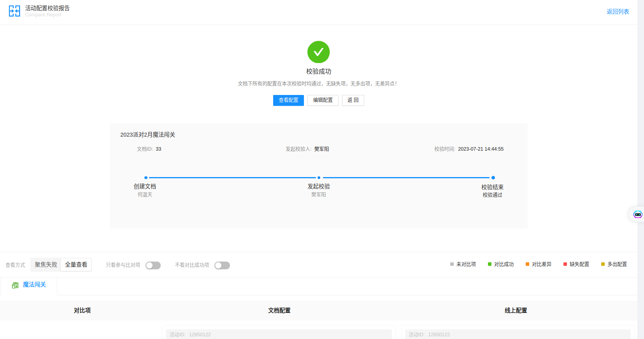Open the 魔法闯关 tab
The image size is (644, 339).
[x=34, y=285]
